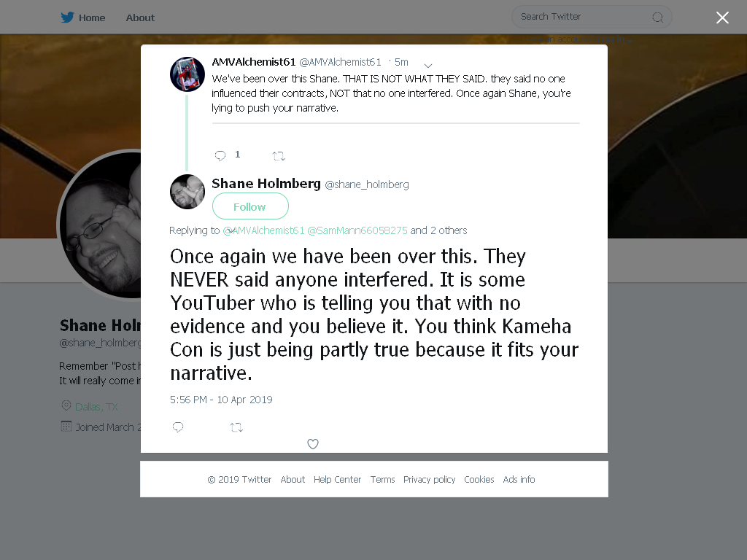Like Shane Holmberg's tweet with heart
747x560 pixels.
tap(312, 444)
